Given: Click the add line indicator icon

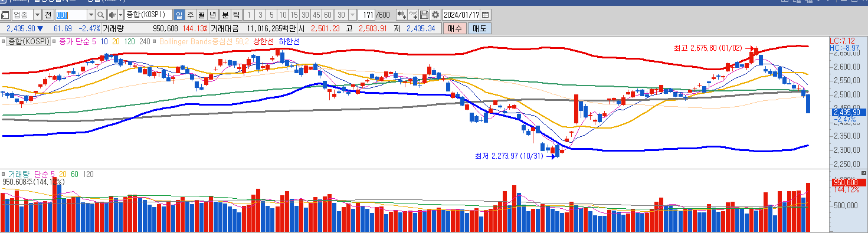Looking at the screenshot, I should click(413, 15).
